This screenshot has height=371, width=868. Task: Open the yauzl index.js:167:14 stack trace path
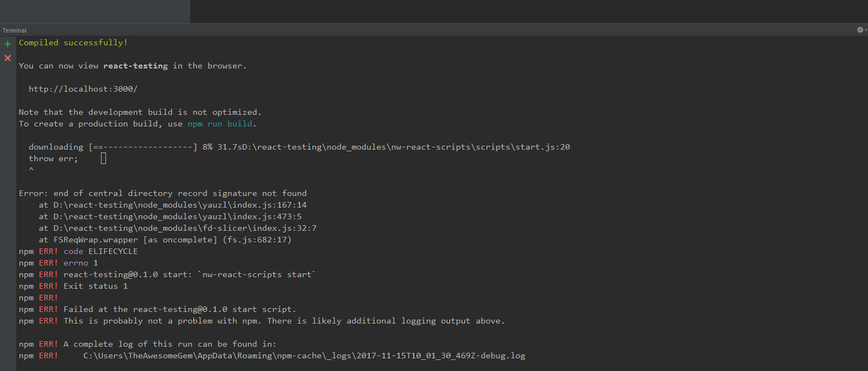click(x=180, y=205)
